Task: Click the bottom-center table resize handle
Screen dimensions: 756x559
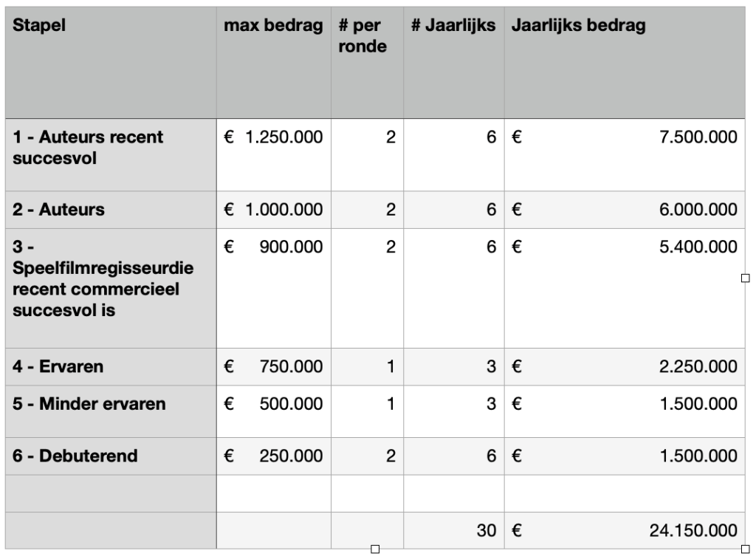Action: coord(375,549)
